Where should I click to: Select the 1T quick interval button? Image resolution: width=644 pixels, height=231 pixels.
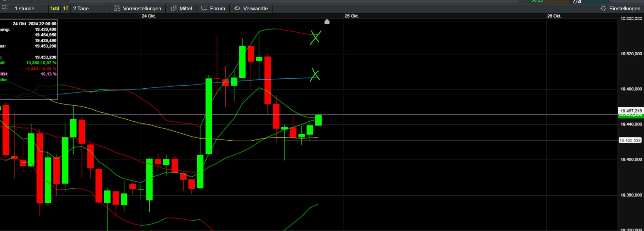tap(66, 9)
